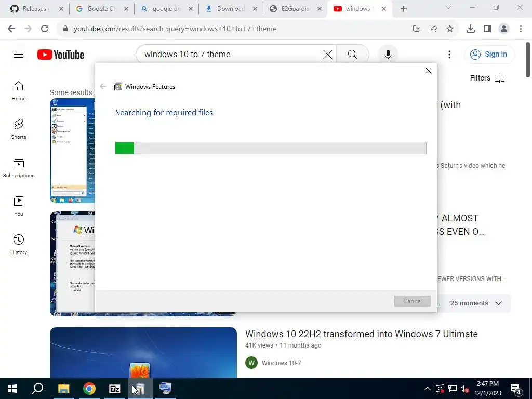The image size is (532, 399).
Task: Open You section in YouTube sidebar
Action: (19, 206)
